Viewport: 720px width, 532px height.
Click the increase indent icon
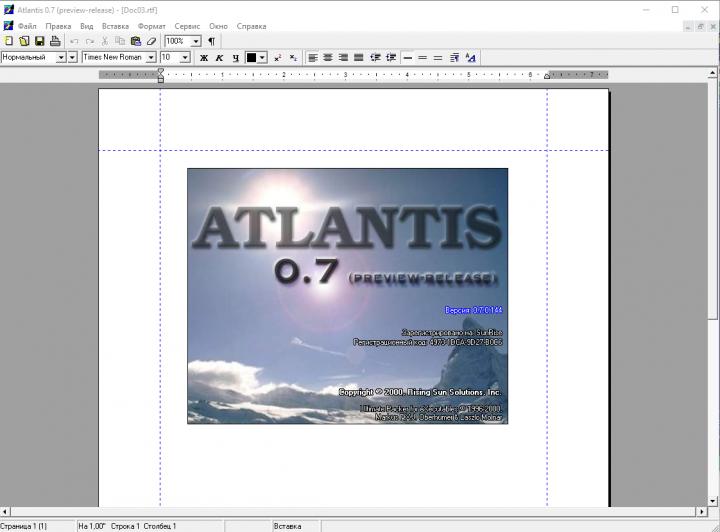point(391,57)
